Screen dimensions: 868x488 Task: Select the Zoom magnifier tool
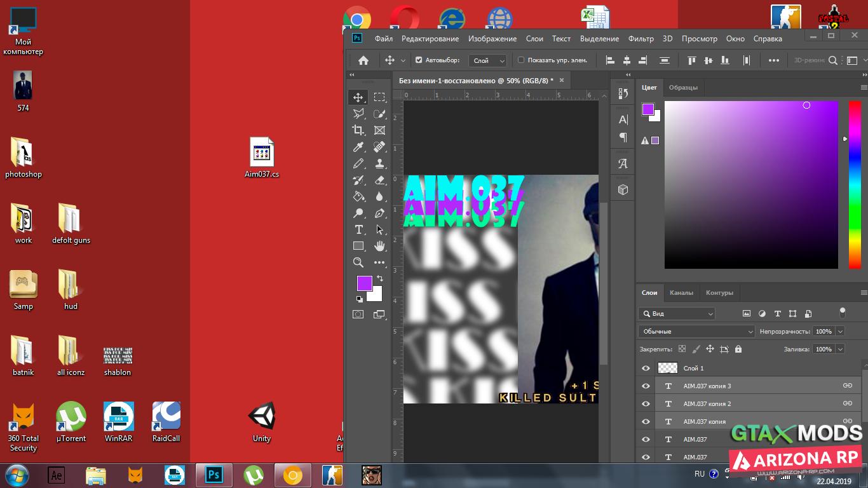[x=358, y=262]
